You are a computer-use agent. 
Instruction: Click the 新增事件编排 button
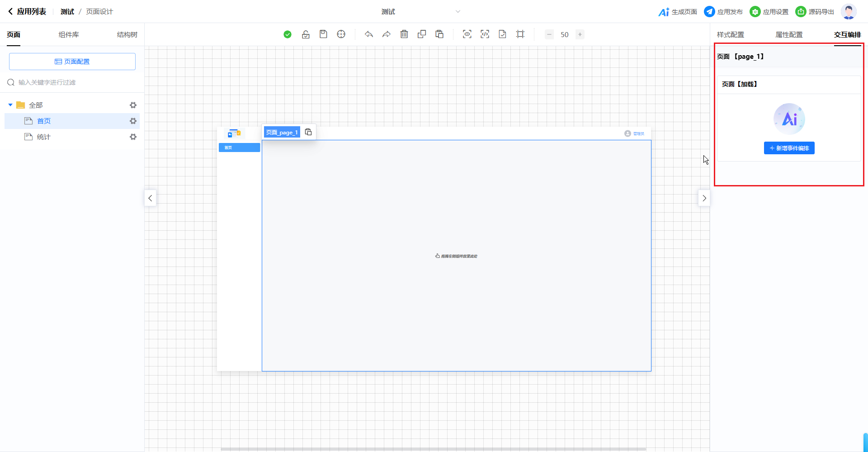click(x=789, y=148)
